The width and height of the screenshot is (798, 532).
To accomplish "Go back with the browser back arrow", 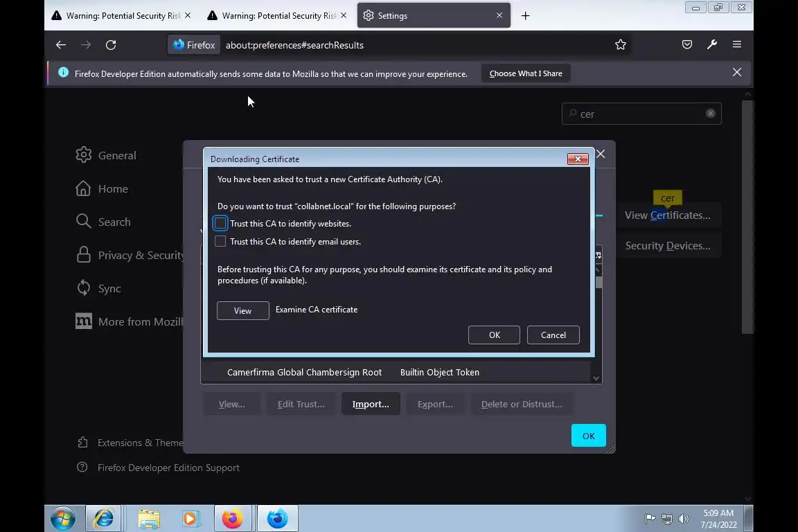I will pyautogui.click(x=61, y=45).
